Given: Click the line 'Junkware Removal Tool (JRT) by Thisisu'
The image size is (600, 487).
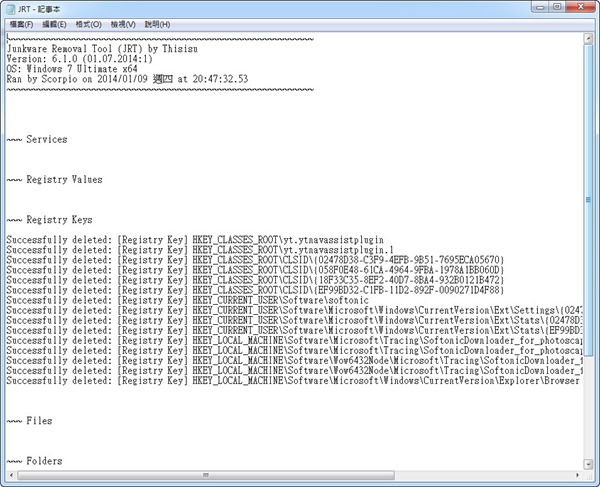Looking at the screenshot, I should pos(102,49).
